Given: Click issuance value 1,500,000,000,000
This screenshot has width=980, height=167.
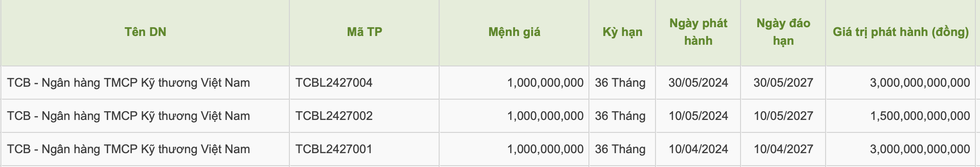Looking at the screenshot, I should [920, 116].
